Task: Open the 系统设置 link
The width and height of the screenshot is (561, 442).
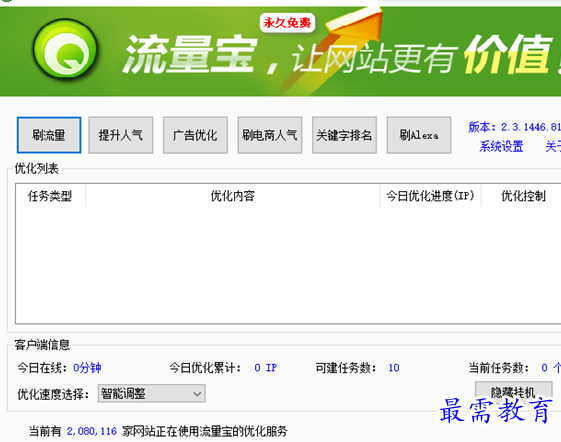Action: 501,146
